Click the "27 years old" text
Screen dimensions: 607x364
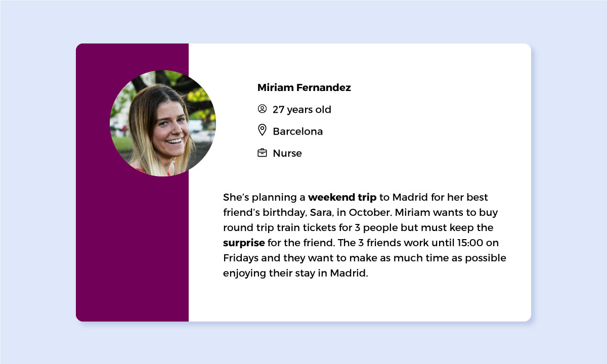point(302,110)
